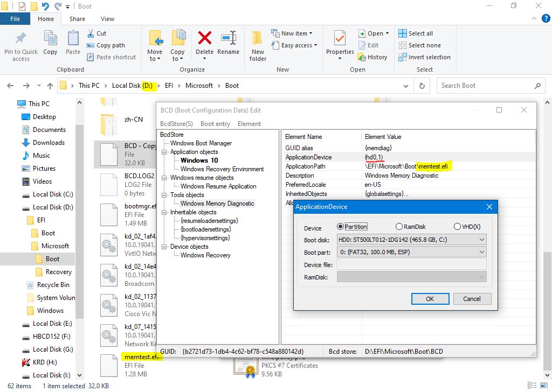This screenshot has height=392, width=552.
Task: Select the Partition radio button
Action: [340, 227]
